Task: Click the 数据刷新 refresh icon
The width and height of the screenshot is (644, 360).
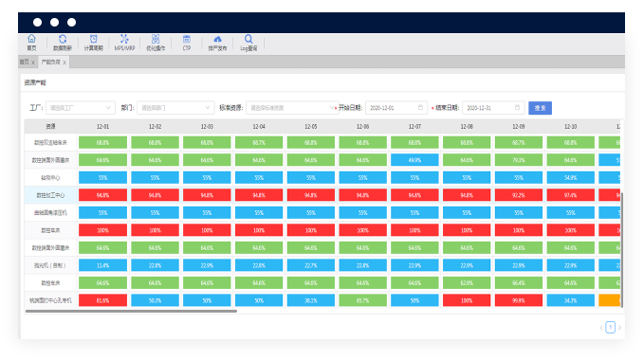Action: pyautogui.click(x=63, y=39)
